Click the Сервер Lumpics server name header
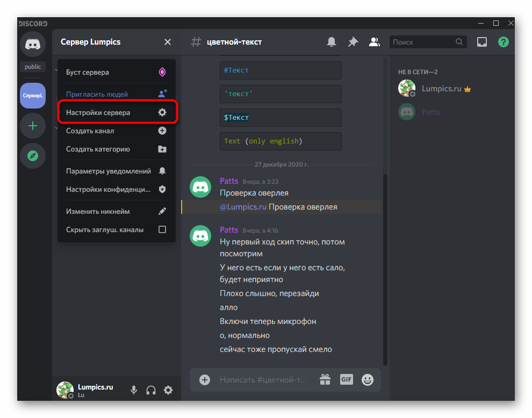The height and width of the screenshot is (418, 532). click(x=91, y=42)
